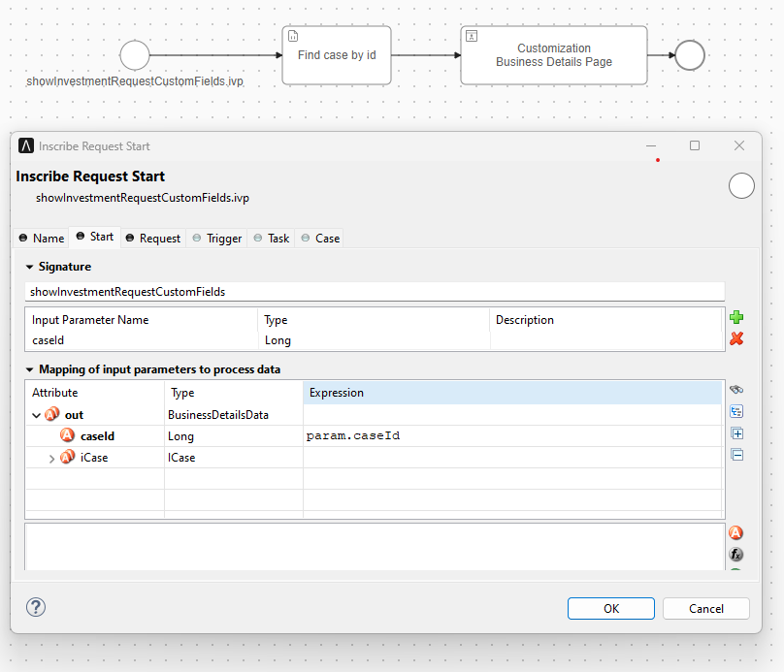Viewport: 784px width, 672px height.
Task: Collapse all attributes using minus icon
Action: pyautogui.click(x=736, y=454)
